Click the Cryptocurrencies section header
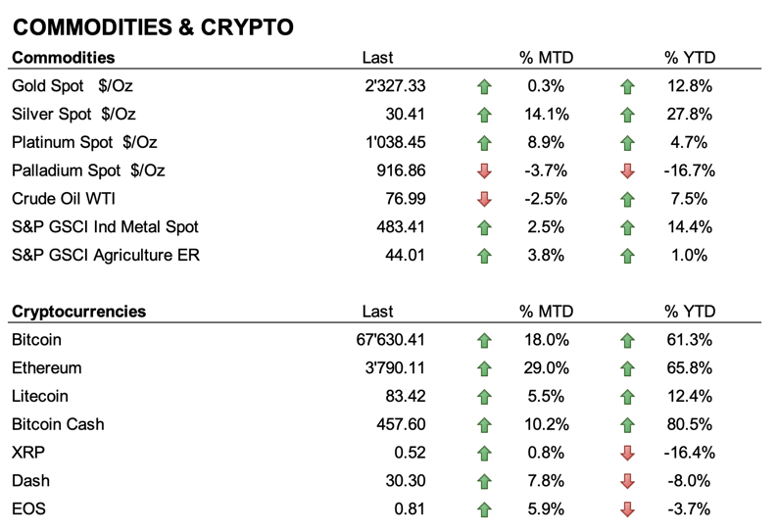Screen dimensions: 779x532 [x=78, y=313]
